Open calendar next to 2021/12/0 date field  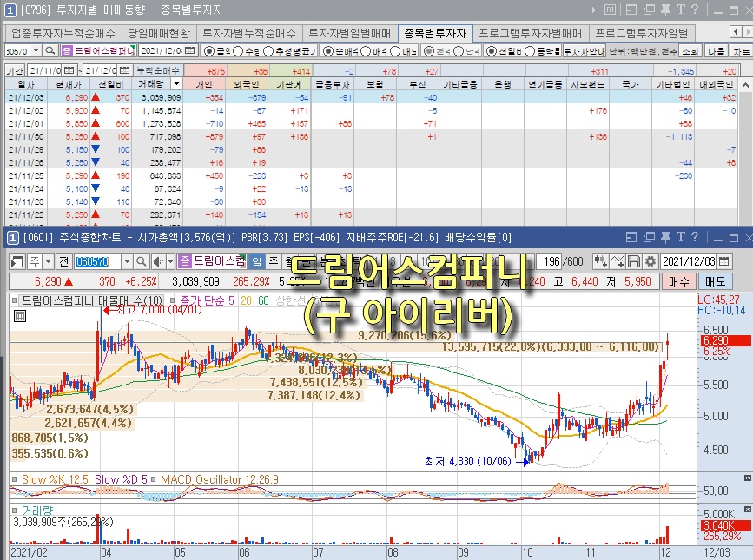[190, 50]
